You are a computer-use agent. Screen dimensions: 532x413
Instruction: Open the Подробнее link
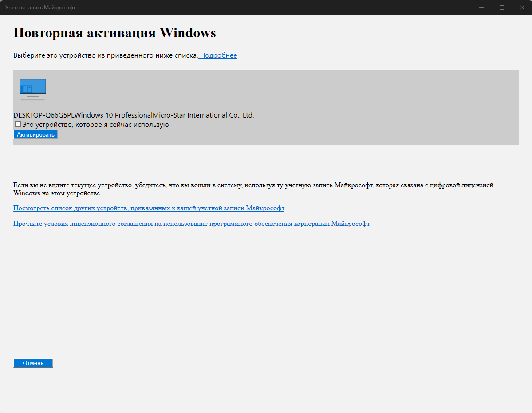point(218,55)
